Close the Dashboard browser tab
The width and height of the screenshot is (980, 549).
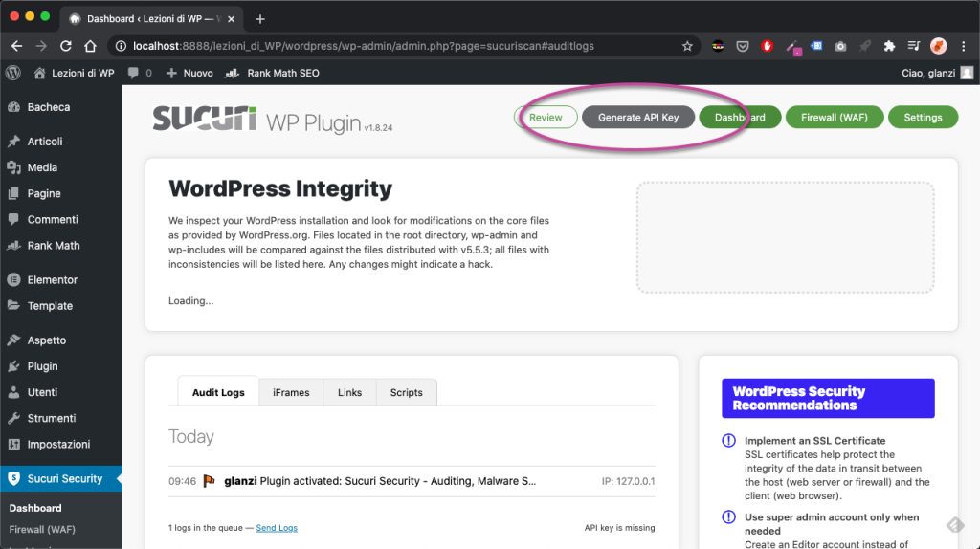coord(232,19)
